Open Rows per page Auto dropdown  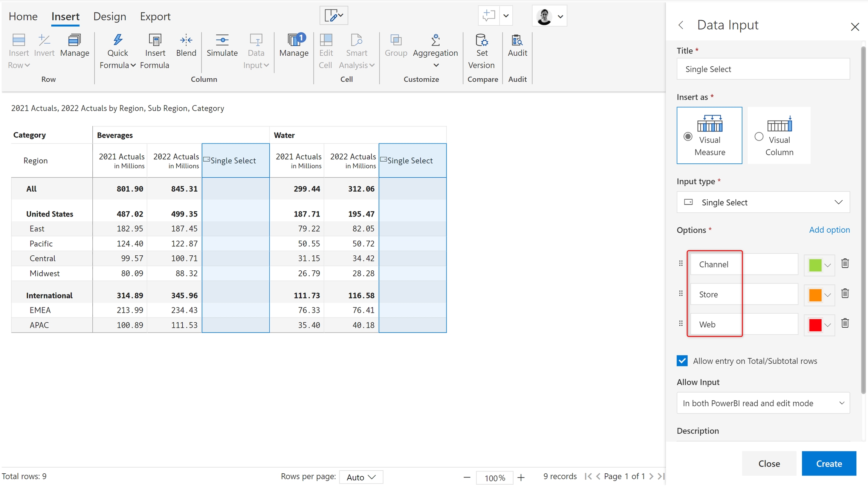pyautogui.click(x=361, y=477)
